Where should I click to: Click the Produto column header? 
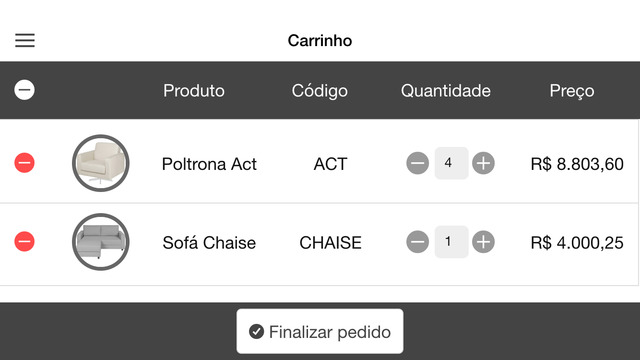tap(194, 91)
